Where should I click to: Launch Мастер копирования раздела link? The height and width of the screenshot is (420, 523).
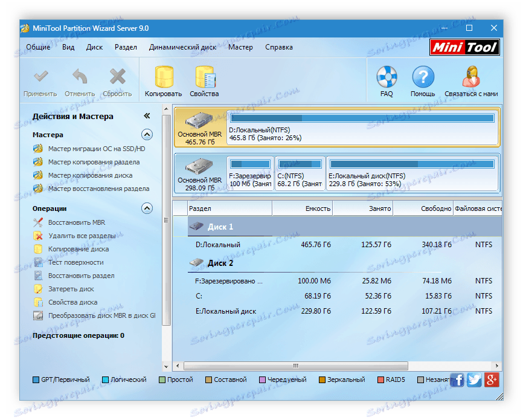pyautogui.click(x=94, y=162)
